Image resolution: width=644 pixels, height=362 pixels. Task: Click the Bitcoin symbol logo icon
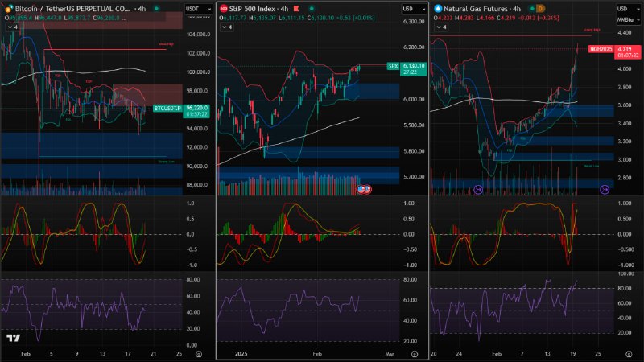(x=8, y=9)
